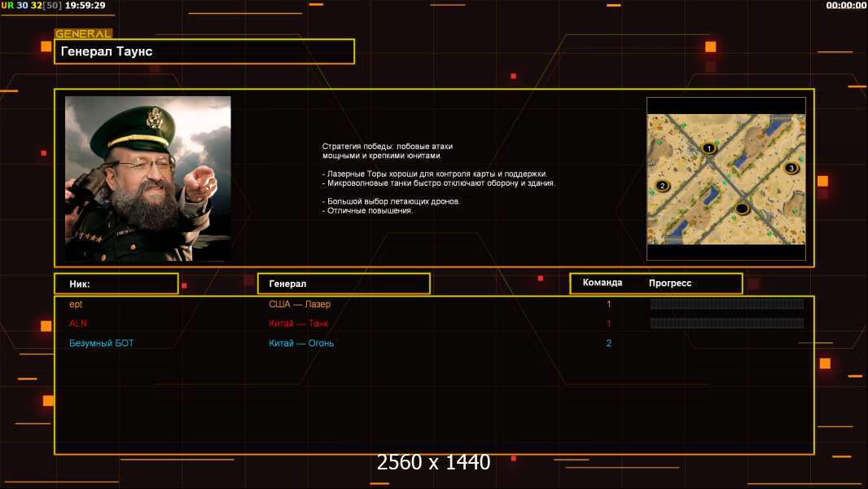Click the 'Китай — Огонь' general entry
The width and height of the screenshot is (868, 489).
301,343
